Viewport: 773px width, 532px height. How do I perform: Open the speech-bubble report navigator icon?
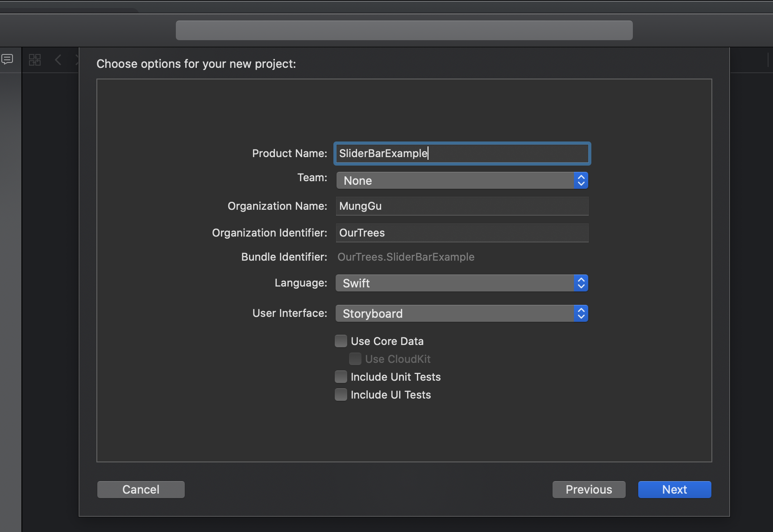[x=8, y=59]
